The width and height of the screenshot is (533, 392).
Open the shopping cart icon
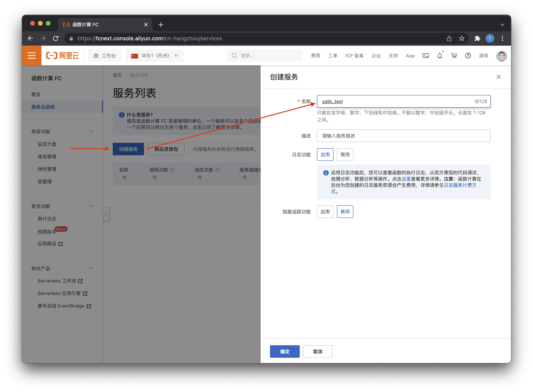coord(454,56)
